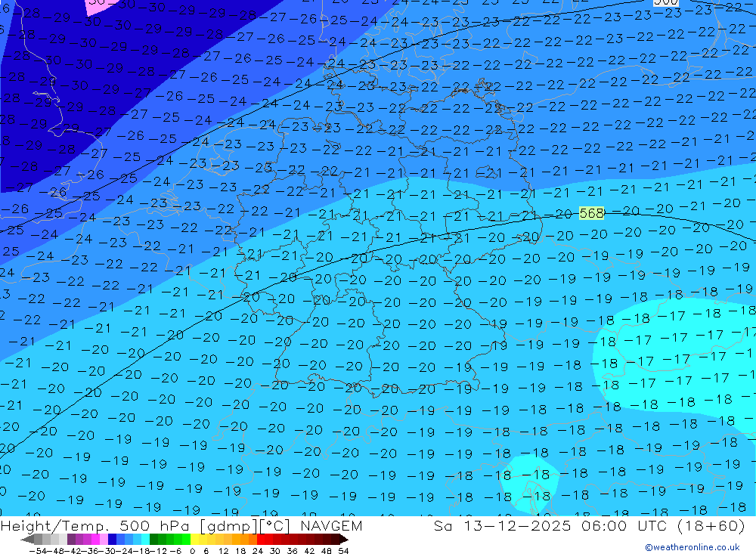Pick the lightest cyan swatch in the legend
756x554 pixels.
(145, 540)
